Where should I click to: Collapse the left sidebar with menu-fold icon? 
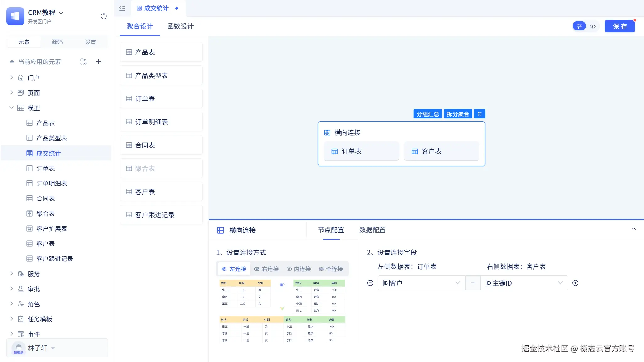click(x=122, y=8)
